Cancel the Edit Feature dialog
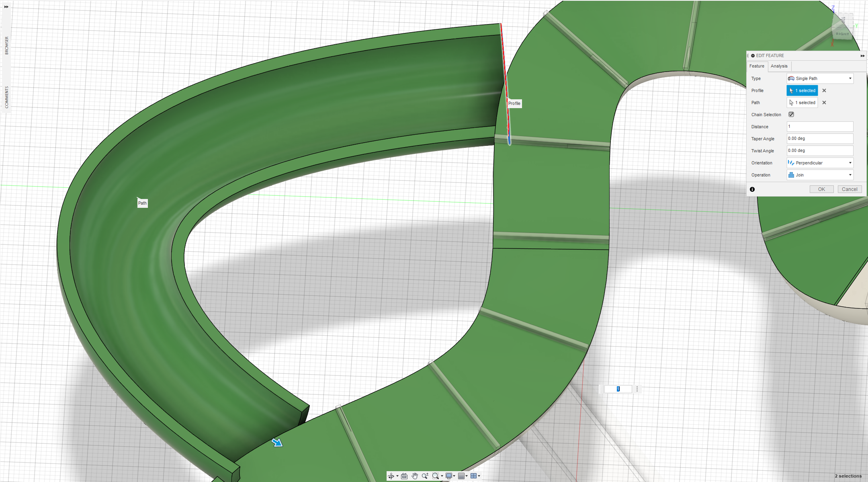868x482 pixels. (x=850, y=189)
